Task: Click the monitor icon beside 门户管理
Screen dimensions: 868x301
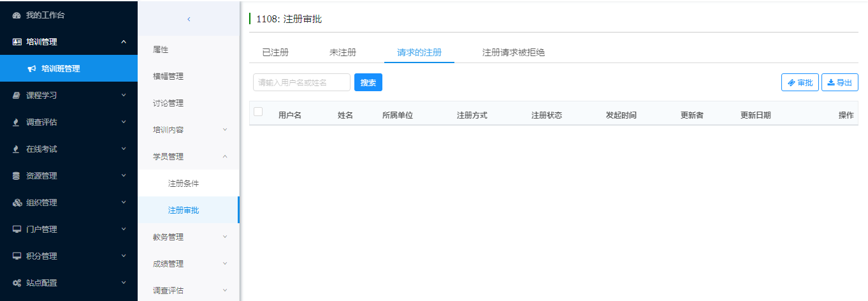Action: click(17, 230)
